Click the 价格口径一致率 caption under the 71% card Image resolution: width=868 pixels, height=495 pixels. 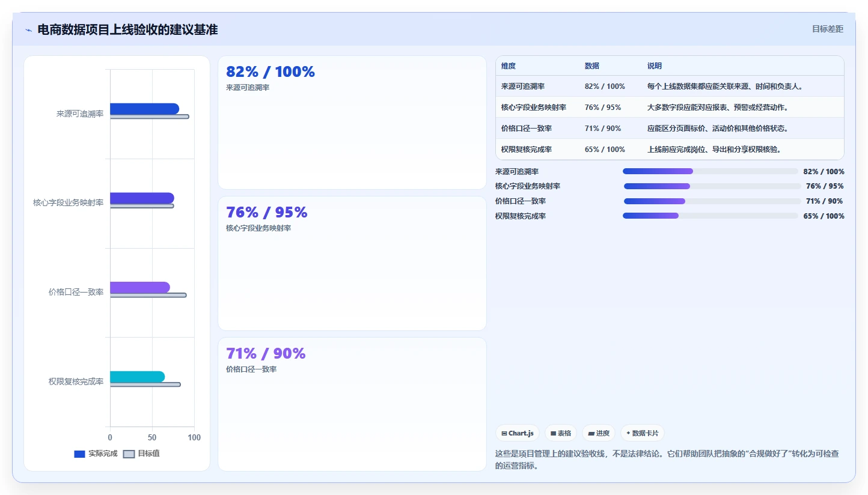click(251, 369)
